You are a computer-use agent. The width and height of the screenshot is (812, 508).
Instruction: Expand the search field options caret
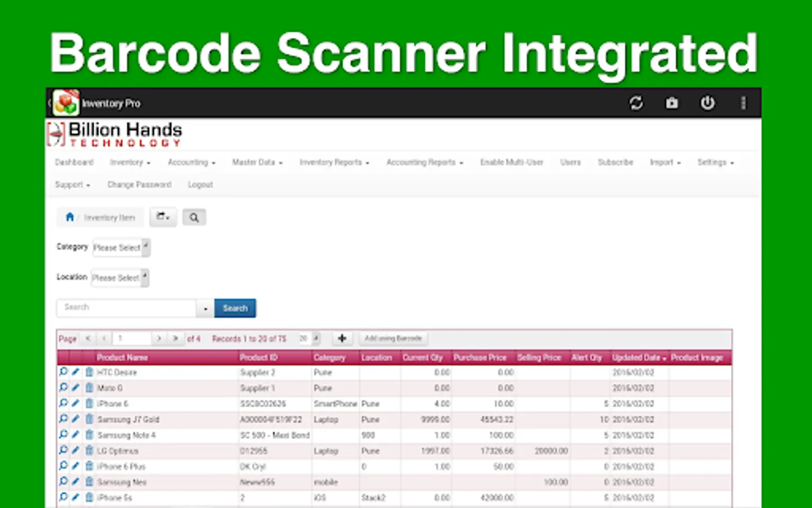coord(205,308)
